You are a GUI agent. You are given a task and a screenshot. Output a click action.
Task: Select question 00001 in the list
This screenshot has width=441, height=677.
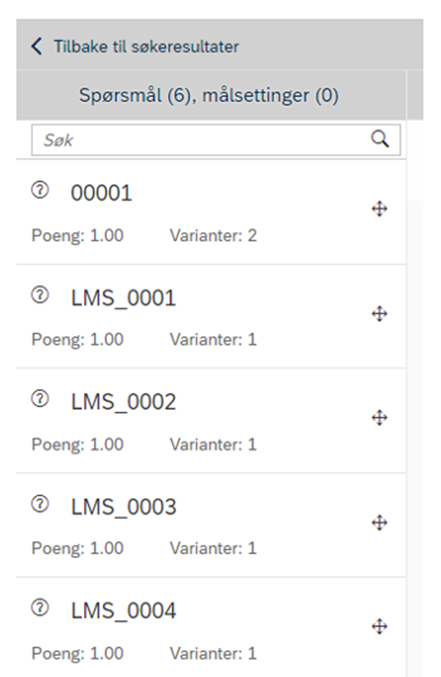pos(211,212)
